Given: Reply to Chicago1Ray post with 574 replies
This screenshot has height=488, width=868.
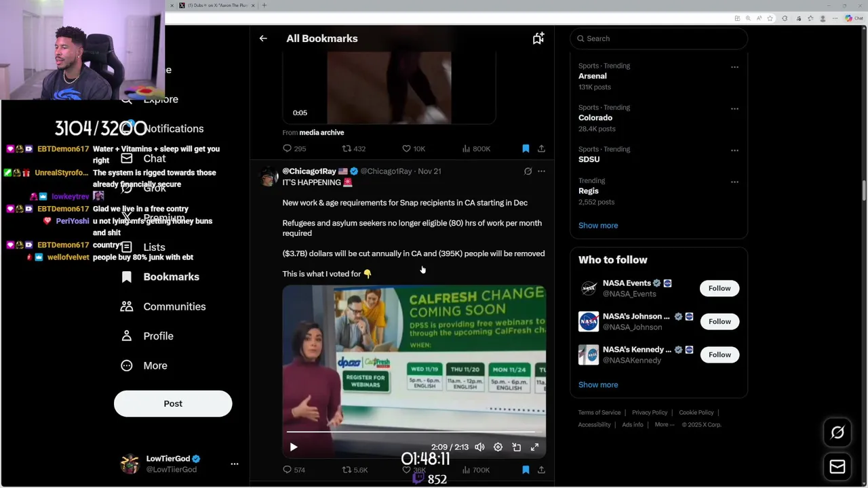Looking at the screenshot, I should pos(294,470).
